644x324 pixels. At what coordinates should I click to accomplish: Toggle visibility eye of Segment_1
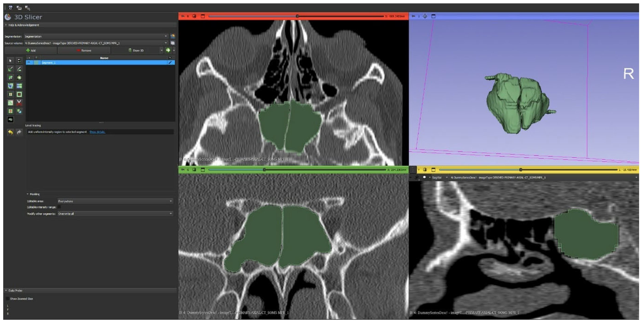29,63
